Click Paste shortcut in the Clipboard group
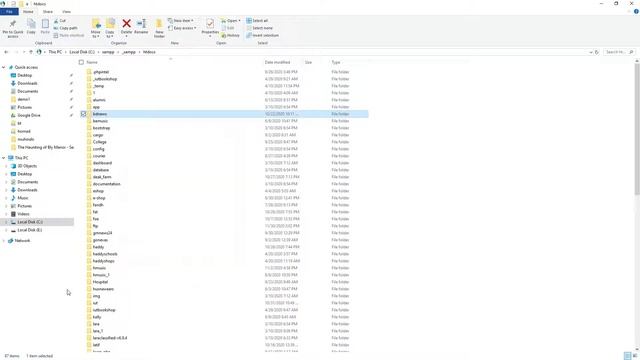The width and height of the screenshot is (640, 360). coord(69,35)
